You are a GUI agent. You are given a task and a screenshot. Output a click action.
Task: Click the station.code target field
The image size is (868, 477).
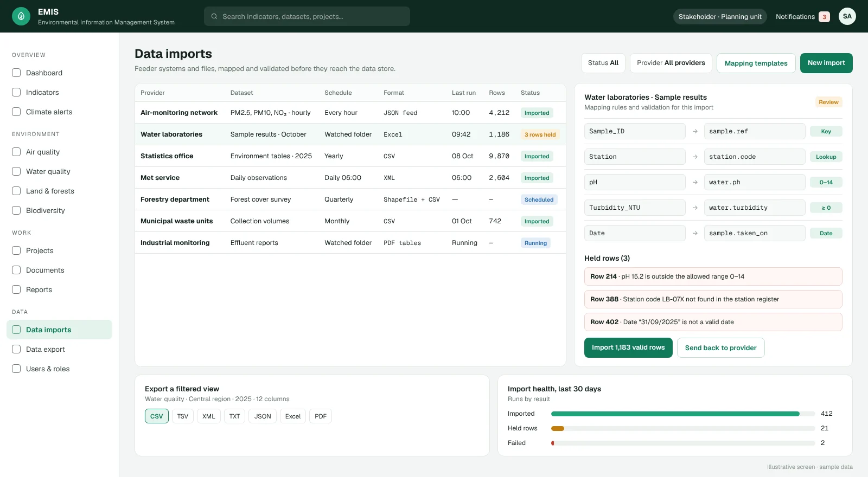[755, 157]
